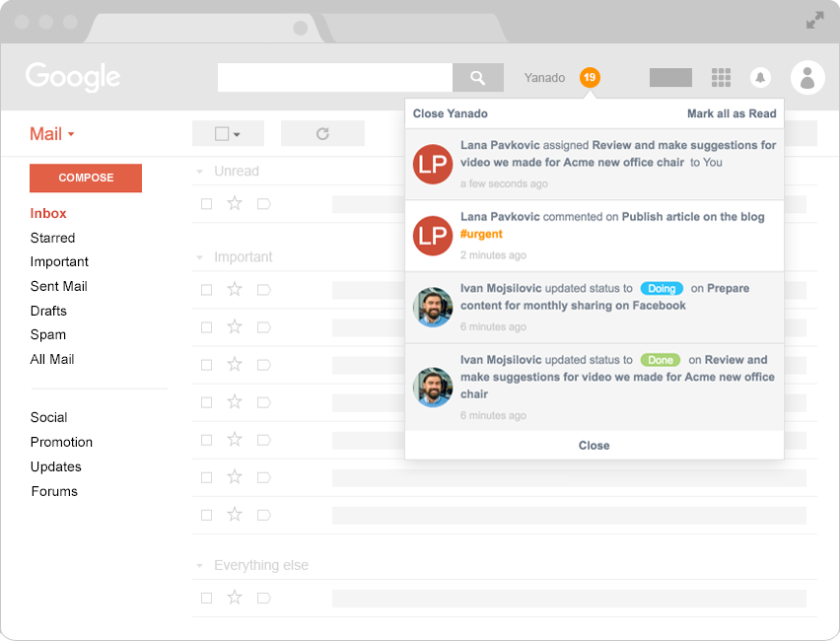This screenshot has width=840, height=641.
Task: Collapse the Everything else section
Action: tap(201, 566)
